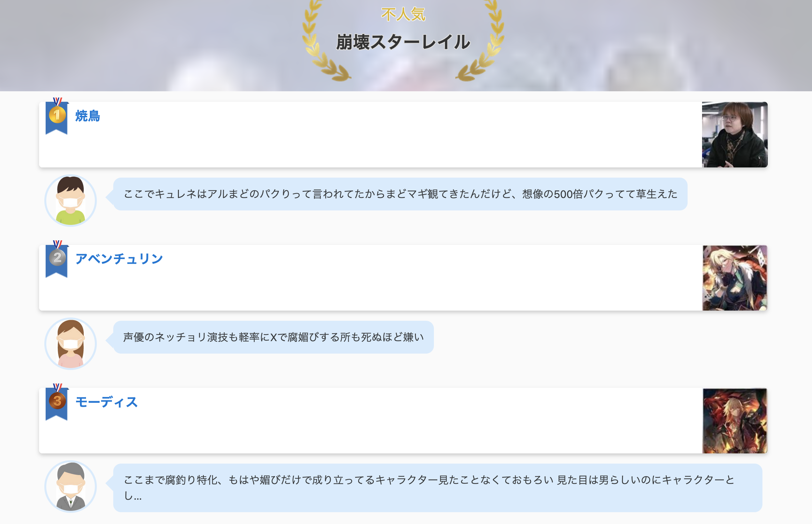Open the モーディス ranking link
812x524 pixels.
[x=106, y=402]
